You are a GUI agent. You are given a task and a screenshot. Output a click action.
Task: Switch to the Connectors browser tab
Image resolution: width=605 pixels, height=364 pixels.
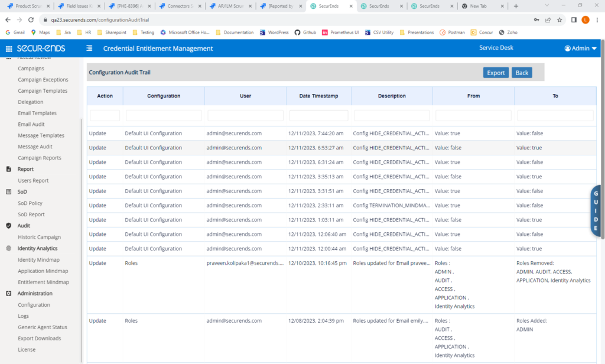180,6
